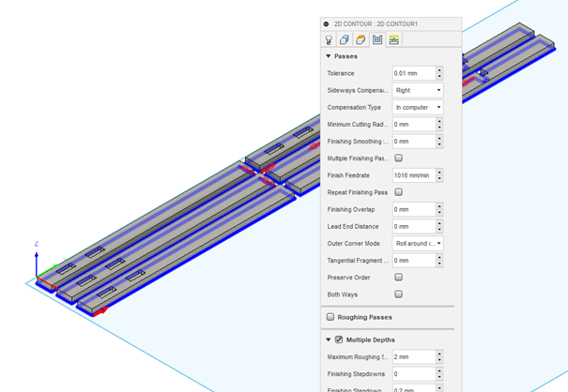Click the Tolerance value field

click(x=414, y=73)
